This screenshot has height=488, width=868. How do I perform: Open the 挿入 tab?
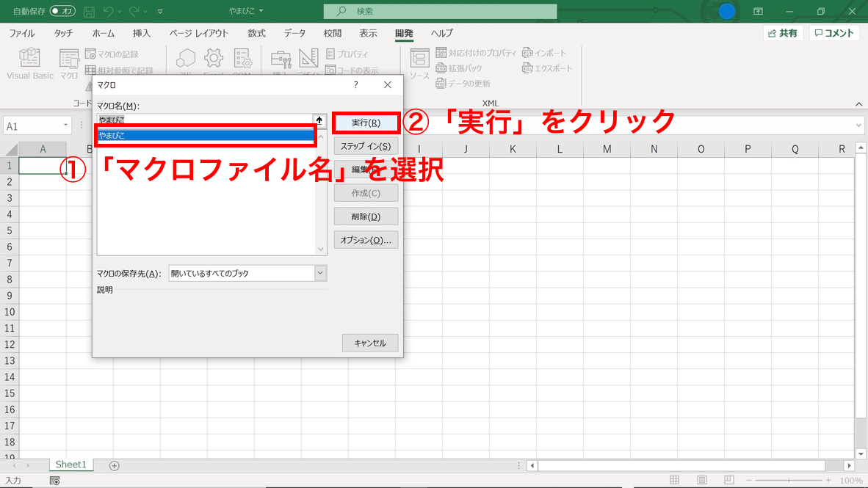pos(142,33)
